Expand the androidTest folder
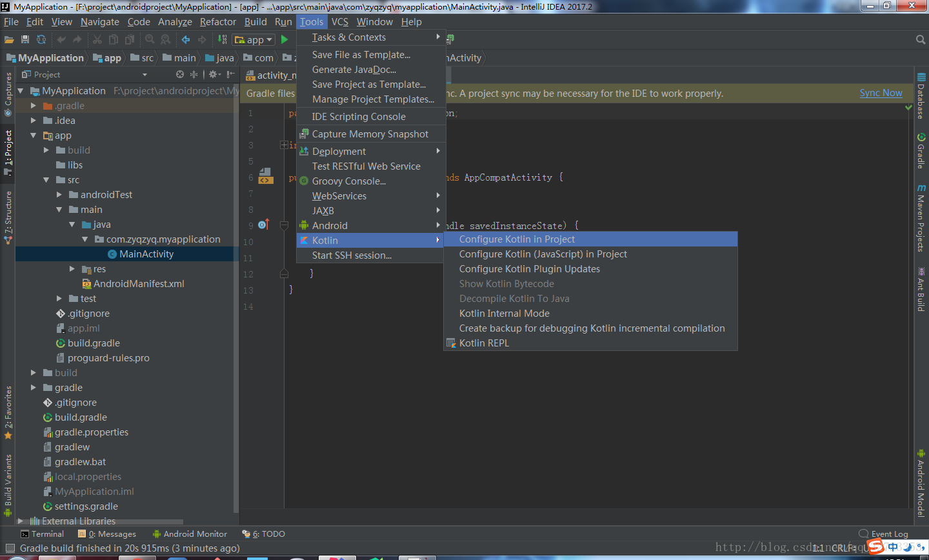The image size is (929, 560). click(x=59, y=195)
